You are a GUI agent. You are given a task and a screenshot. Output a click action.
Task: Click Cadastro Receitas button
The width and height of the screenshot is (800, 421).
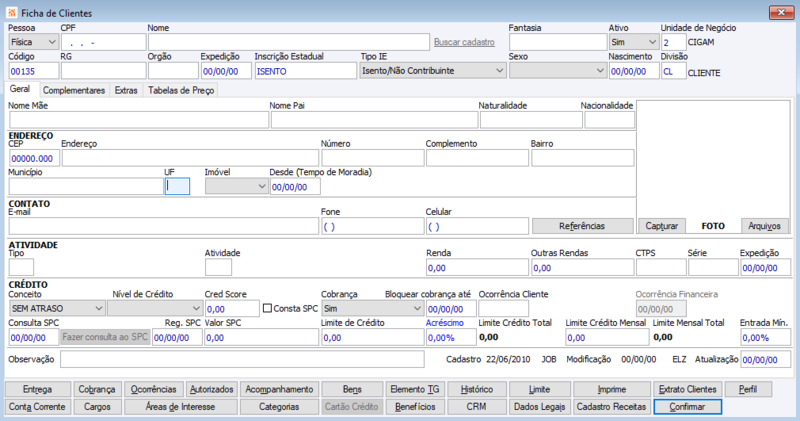612,407
